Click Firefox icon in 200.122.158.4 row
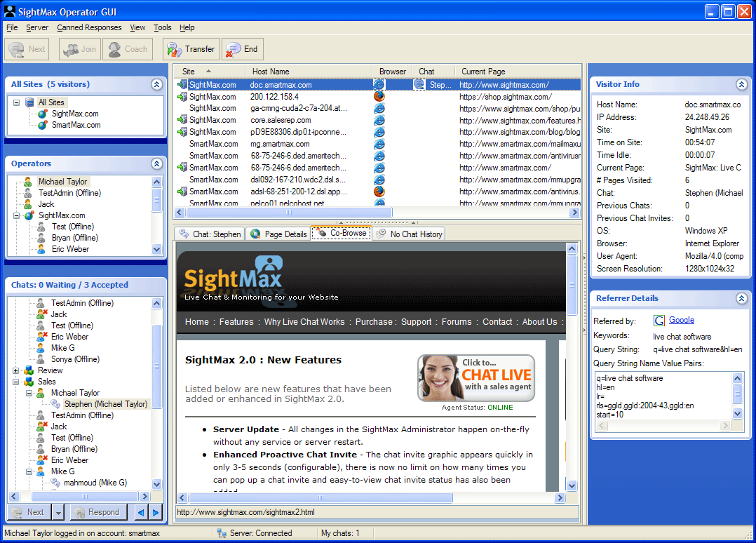The image size is (756, 543). pos(379,96)
